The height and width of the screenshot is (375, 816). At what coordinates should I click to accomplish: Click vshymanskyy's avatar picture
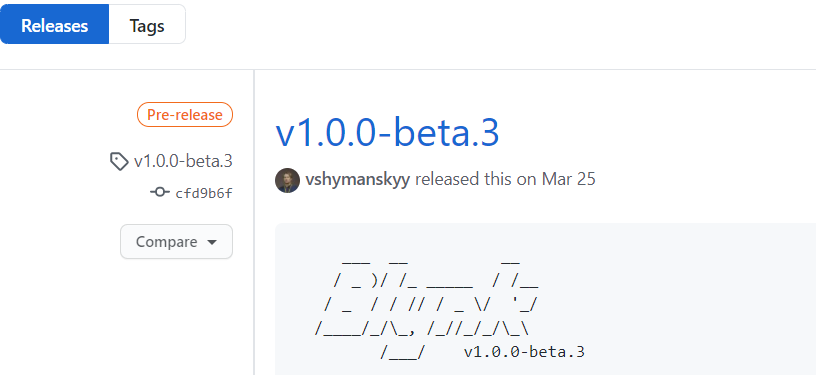(287, 180)
